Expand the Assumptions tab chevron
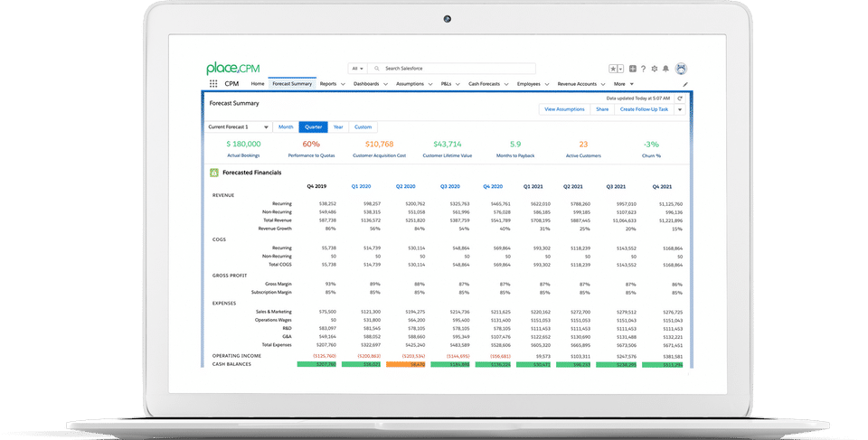This screenshot has height=440, width=868. click(430, 84)
